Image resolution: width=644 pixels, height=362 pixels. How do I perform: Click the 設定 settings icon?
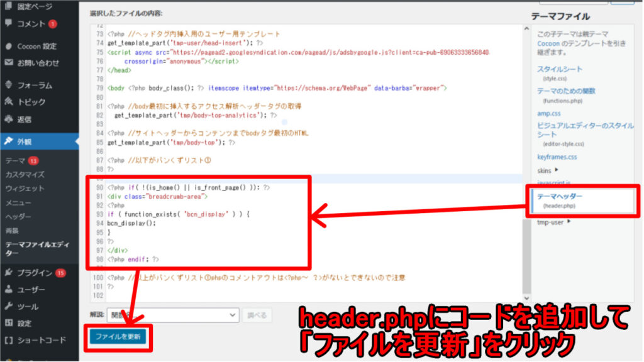pos(8,323)
